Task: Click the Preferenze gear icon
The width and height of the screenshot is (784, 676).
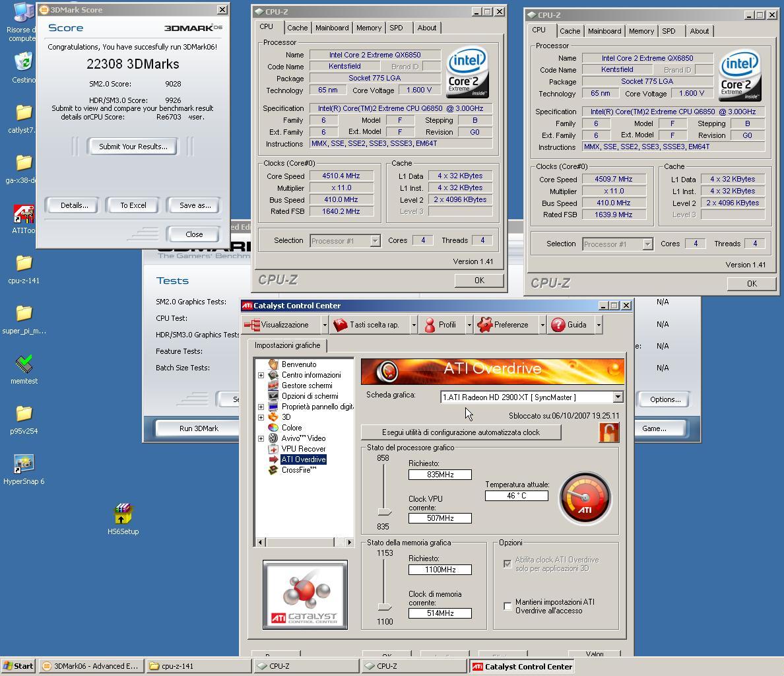Action: [484, 325]
